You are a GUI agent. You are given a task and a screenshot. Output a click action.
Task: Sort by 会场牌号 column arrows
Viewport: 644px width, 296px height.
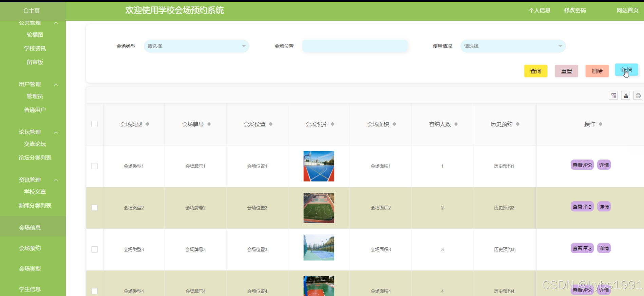point(209,124)
